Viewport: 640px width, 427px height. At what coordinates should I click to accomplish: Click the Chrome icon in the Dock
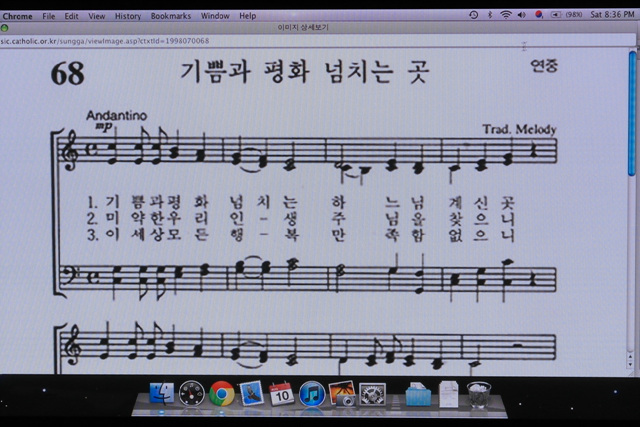(x=222, y=394)
